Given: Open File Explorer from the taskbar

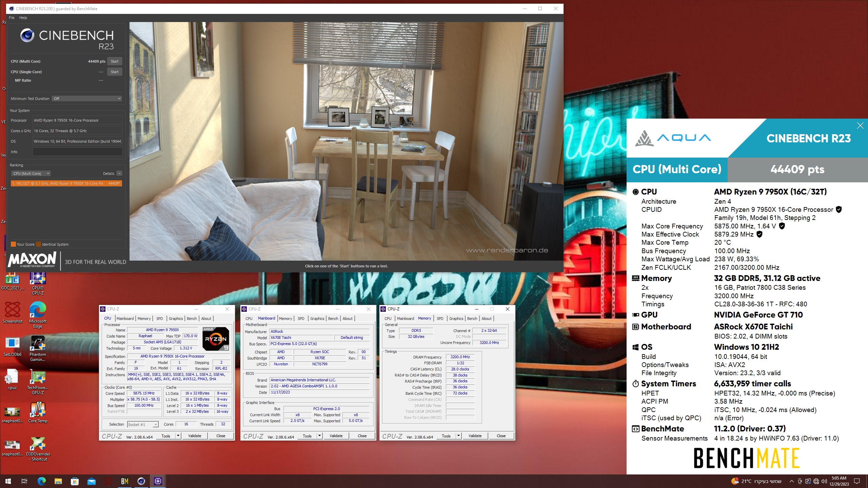Looking at the screenshot, I should [x=58, y=481].
